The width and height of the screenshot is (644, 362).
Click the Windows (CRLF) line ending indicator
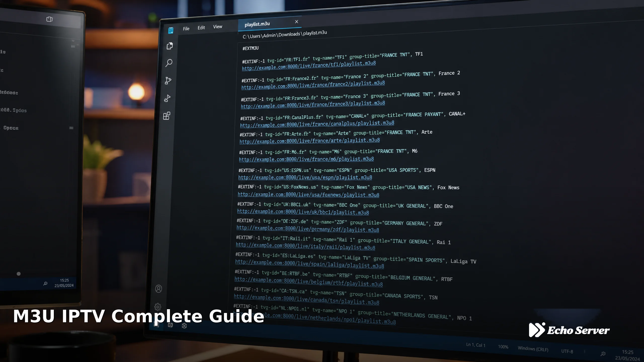[x=533, y=349]
